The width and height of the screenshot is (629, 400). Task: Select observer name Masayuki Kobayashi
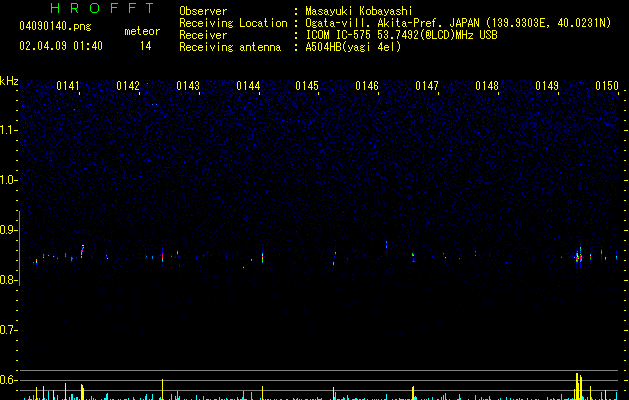359,11
